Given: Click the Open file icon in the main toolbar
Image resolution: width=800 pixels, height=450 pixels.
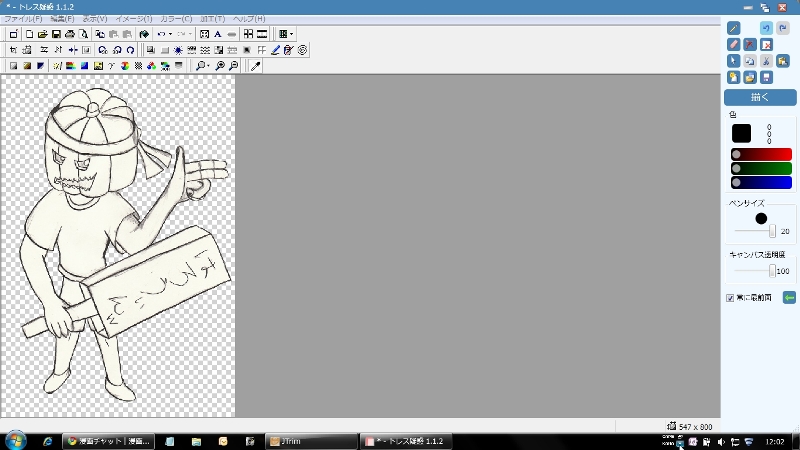Looking at the screenshot, I should [43, 34].
